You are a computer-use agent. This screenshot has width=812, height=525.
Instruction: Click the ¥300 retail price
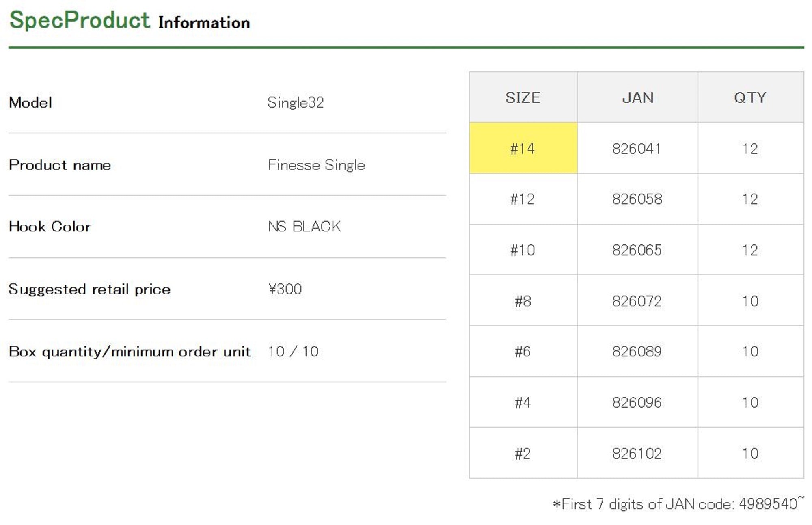285,289
